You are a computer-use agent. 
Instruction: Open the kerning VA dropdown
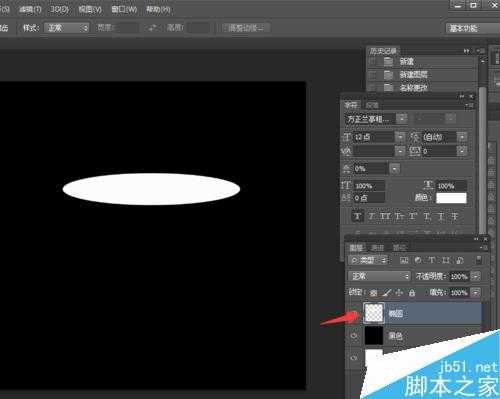400,151
